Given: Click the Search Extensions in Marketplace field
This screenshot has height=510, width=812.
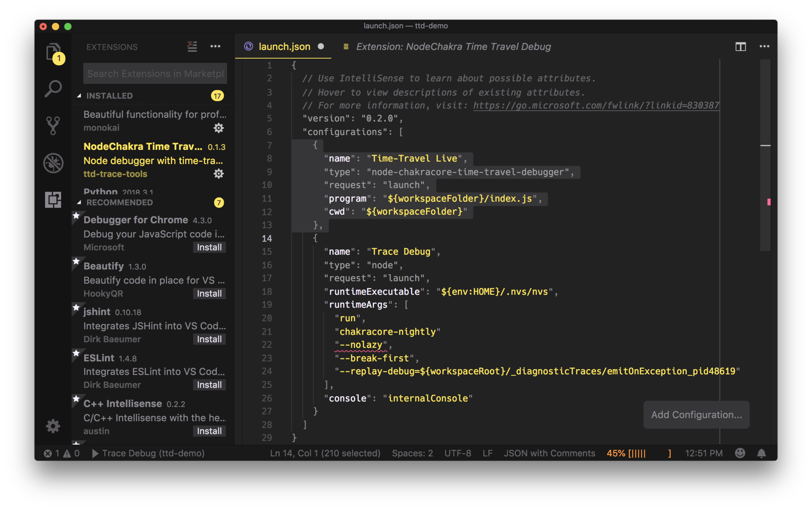Looking at the screenshot, I should 155,74.
